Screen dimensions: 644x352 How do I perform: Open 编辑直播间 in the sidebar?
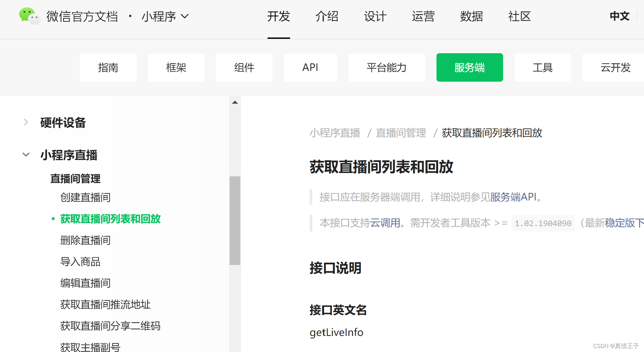(85, 283)
